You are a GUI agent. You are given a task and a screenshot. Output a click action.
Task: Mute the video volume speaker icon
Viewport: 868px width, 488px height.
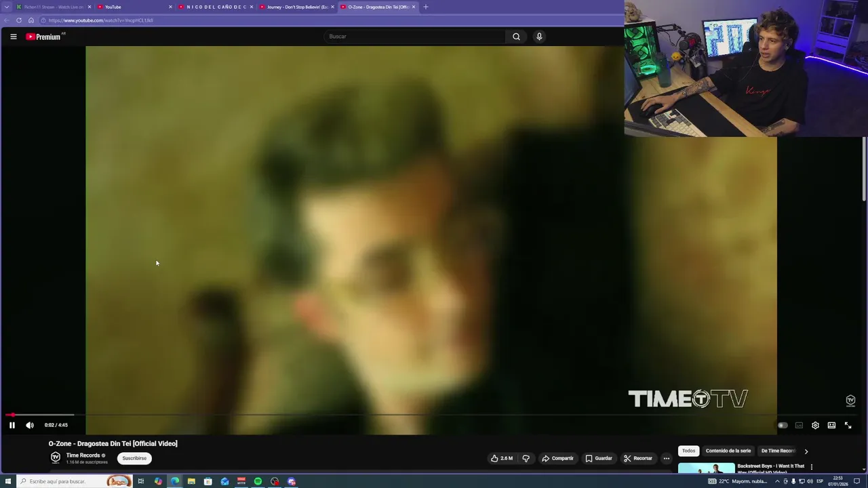[30, 425]
